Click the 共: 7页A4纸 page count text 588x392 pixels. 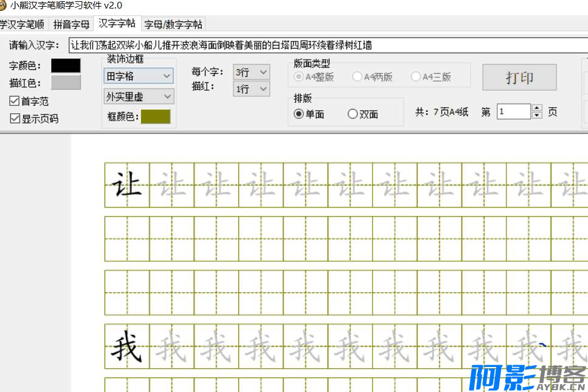coord(441,112)
